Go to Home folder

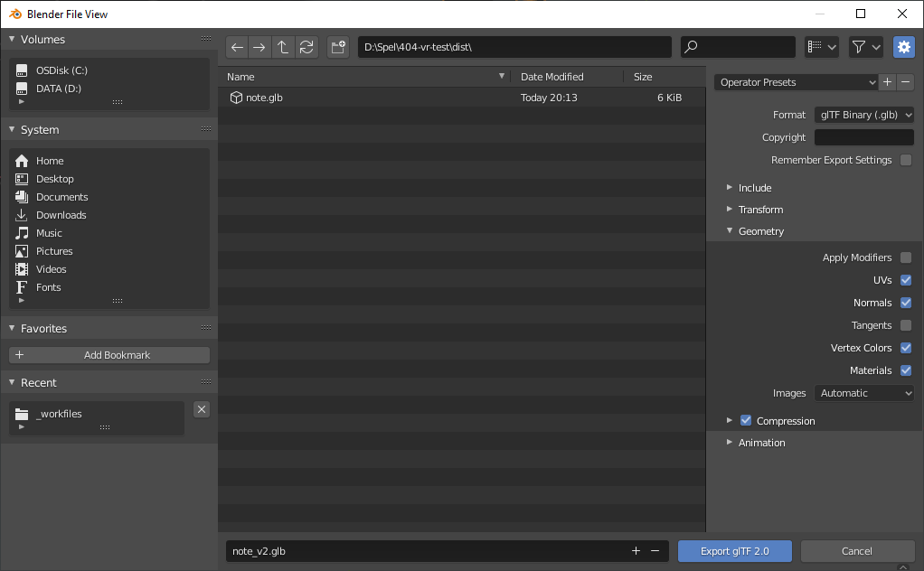point(109,161)
